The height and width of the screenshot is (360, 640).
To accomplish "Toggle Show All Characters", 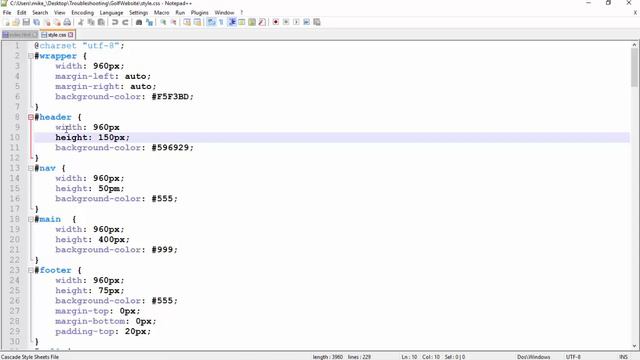I will coord(221,22).
